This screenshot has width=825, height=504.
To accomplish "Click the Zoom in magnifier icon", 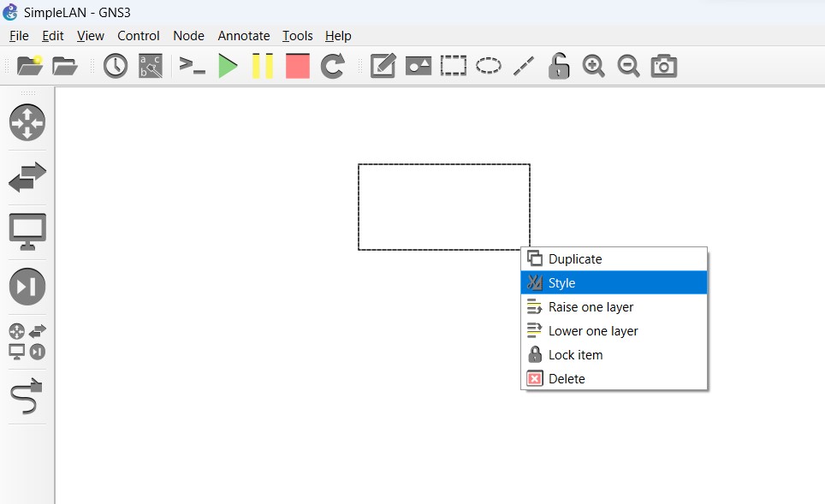I will [593, 66].
